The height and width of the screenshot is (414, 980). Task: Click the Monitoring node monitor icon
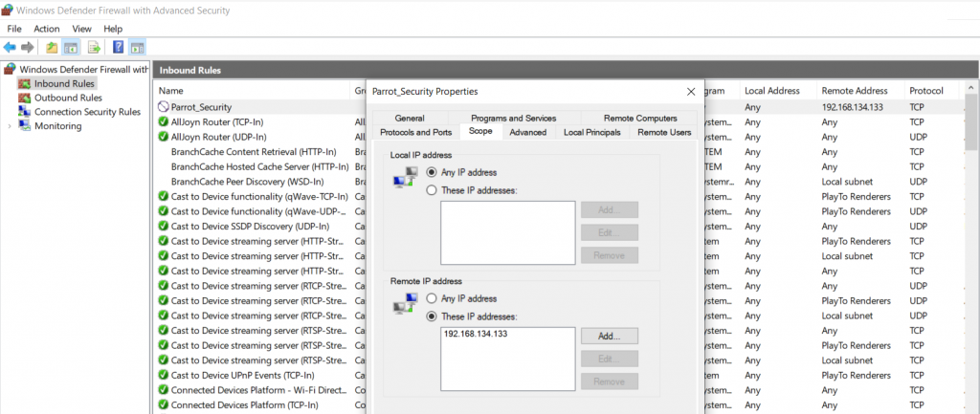24,126
